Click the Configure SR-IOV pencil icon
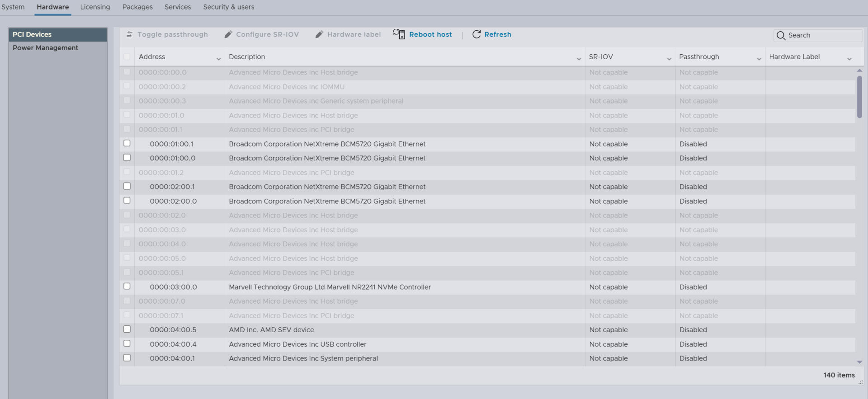Screen dimensions: 868x399 228,34
